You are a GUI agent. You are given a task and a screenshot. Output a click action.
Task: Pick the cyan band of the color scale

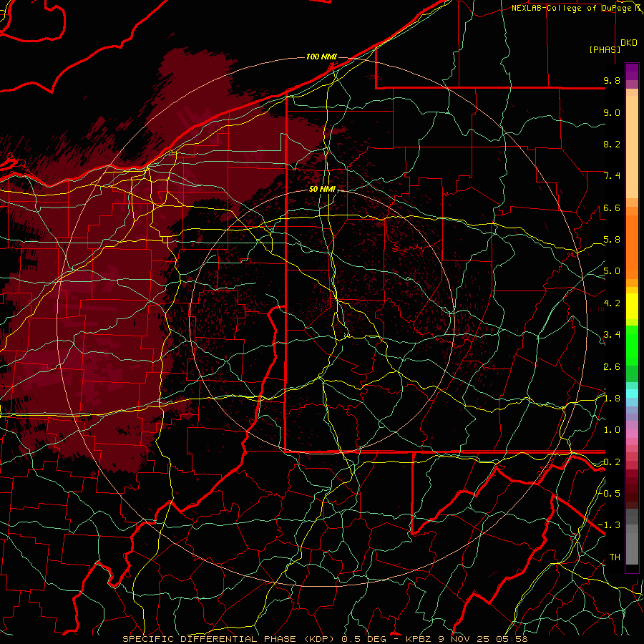632,394
